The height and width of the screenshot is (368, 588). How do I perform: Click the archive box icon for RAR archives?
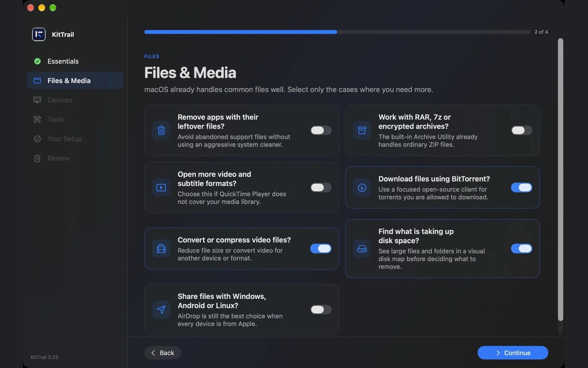(x=362, y=130)
